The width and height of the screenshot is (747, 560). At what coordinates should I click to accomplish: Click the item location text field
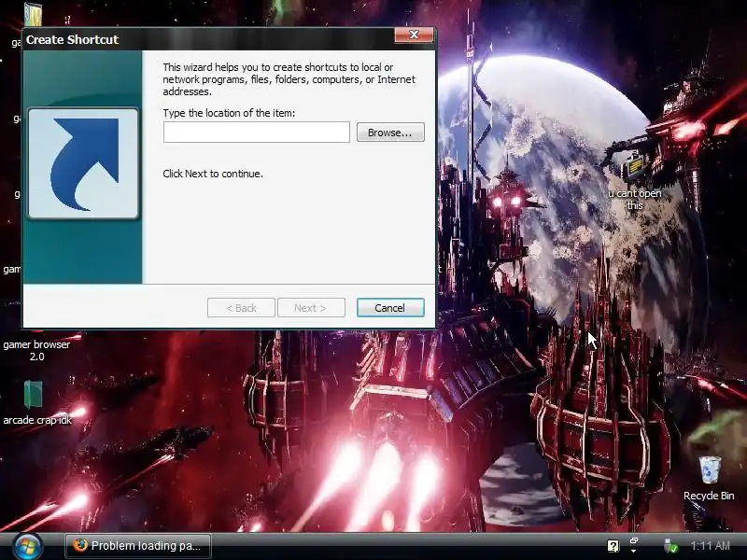pyautogui.click(x=256, y=132)
